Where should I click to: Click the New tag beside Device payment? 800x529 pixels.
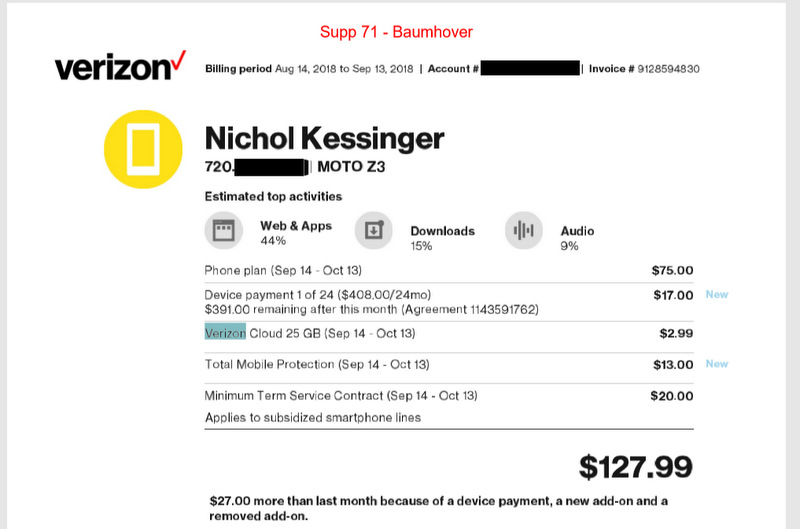point(717,295)
